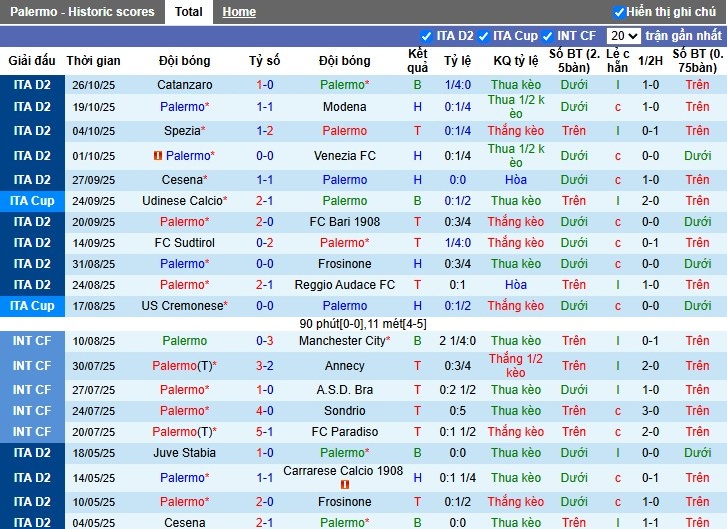
Task: Click ITA Cup badge in US Cremonese row
Action: click(33, 306)
